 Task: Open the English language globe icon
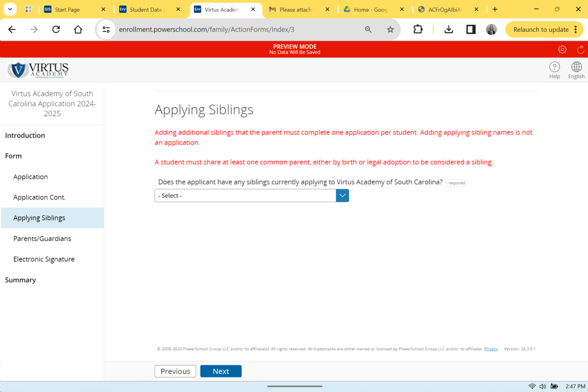click(x=576, y=67)
